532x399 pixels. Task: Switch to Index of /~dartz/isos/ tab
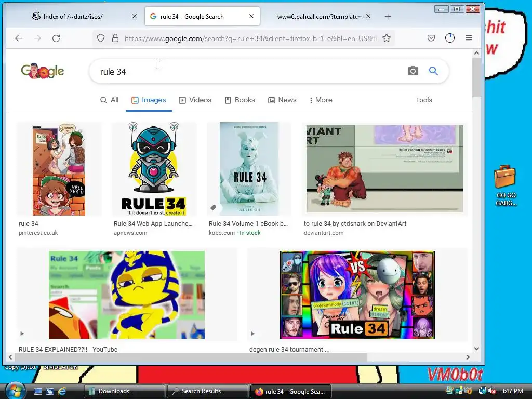[72, 16]
